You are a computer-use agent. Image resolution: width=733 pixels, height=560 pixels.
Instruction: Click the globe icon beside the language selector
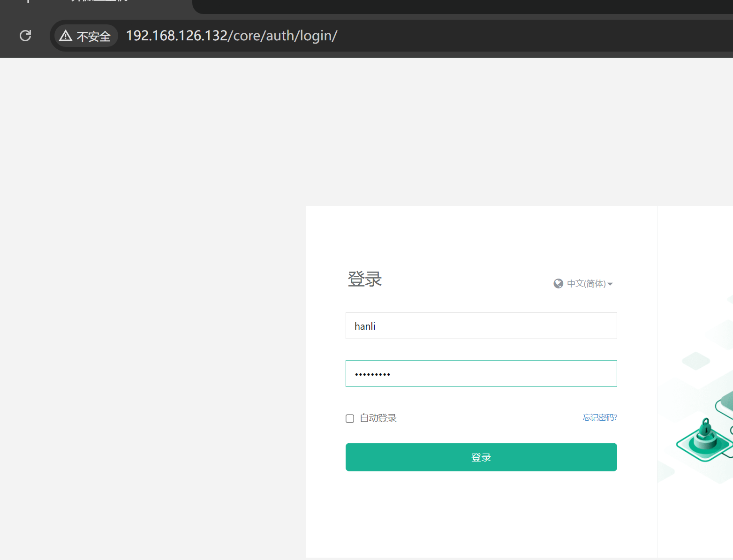(x=558, y=283)
